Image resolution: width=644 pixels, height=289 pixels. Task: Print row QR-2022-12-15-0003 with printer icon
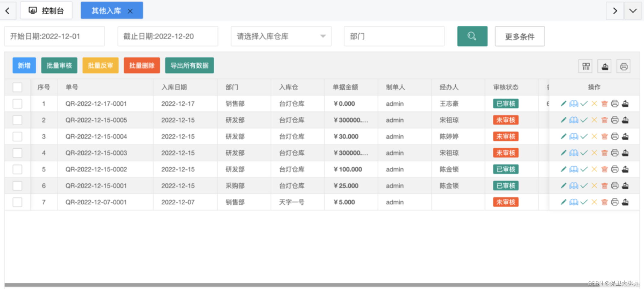[x=615, y=153]
